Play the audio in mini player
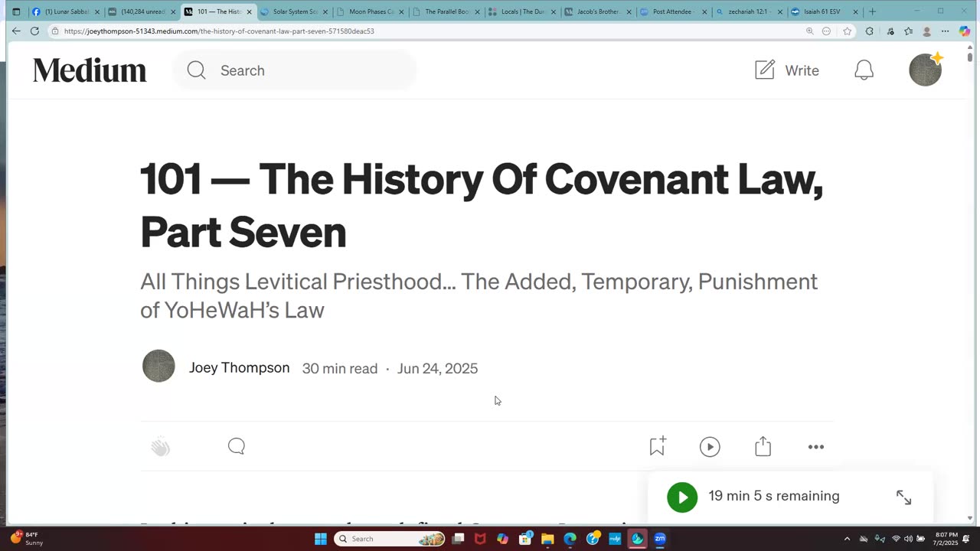Image resolution: width=980 pixels, height=551 pixels. tap(682, 497)
